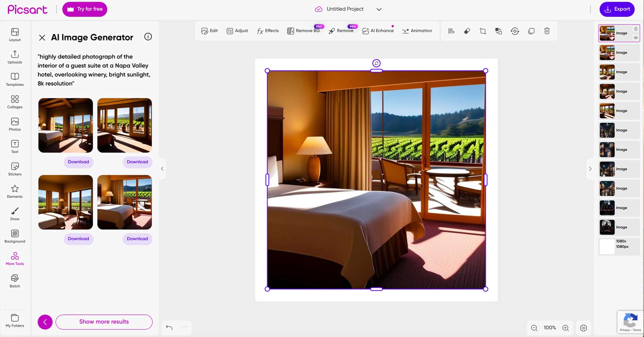644x337 pixels.
Task: Open the Effects menu in the editing toolbar
Action: point(267,31)
